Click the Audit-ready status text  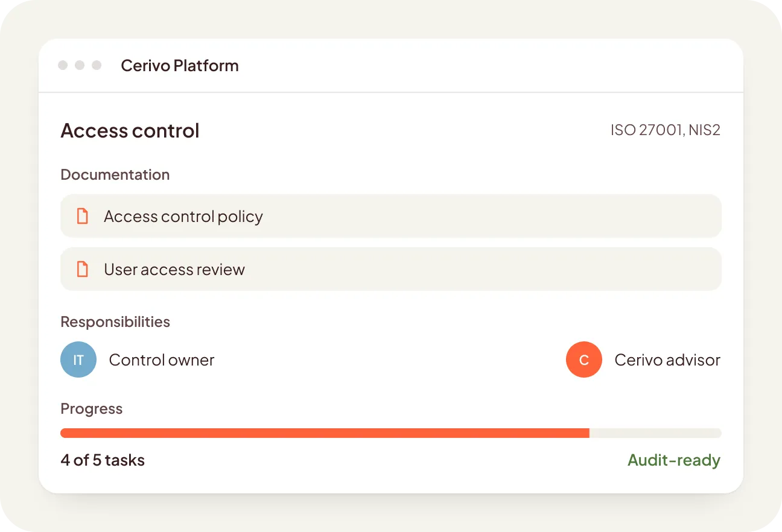[x=674, y=460]
